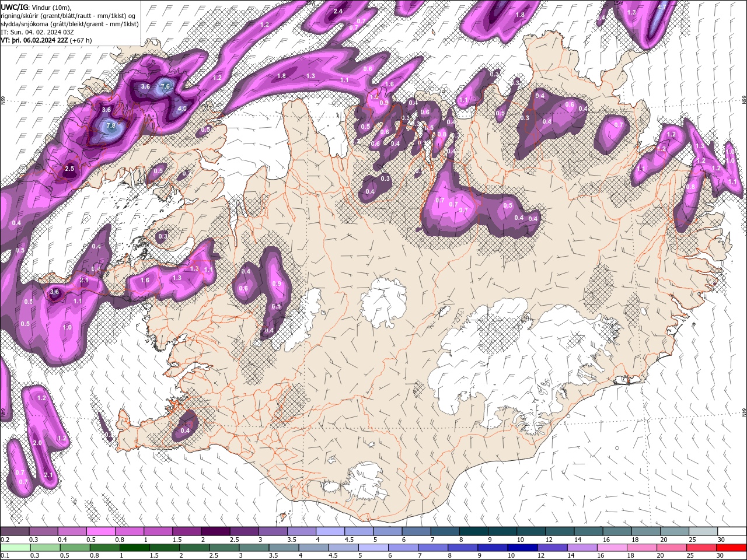The image size is (747, 560).
Task: Click upper legend swatch between 2 and 2.5
Action: click(x=215, y=531)
